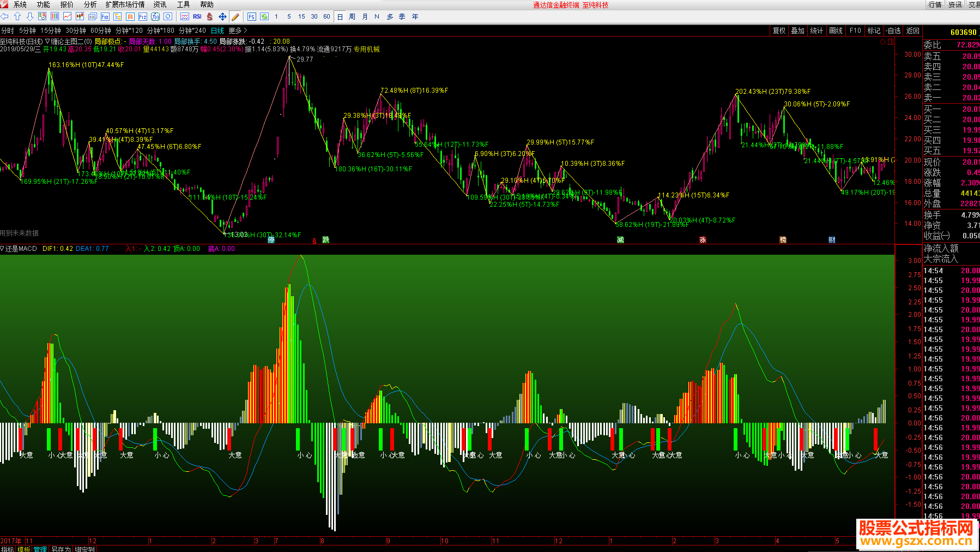Click the -自选 watchlist button
This screenshot has width=980, height=552.
pos(893,31)
